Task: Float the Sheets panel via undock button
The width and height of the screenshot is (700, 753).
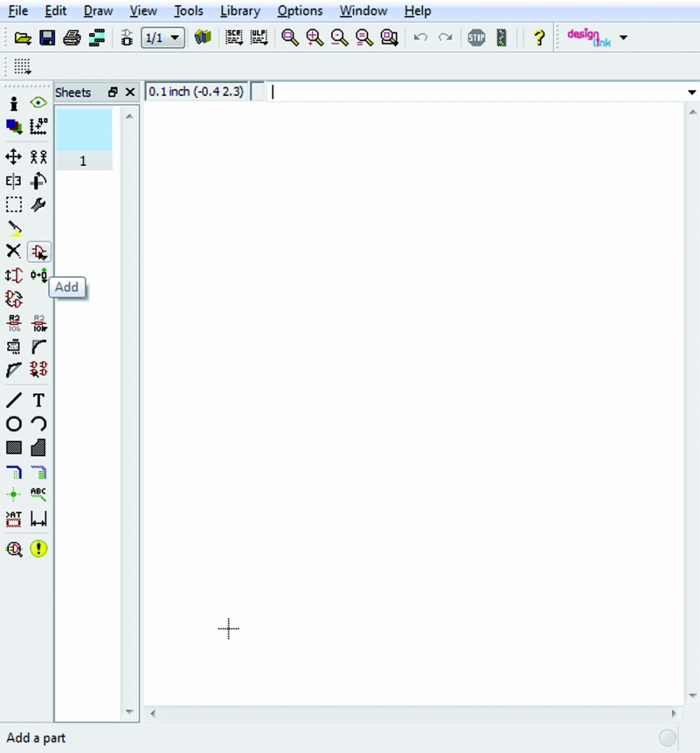Action: pyautogui.click(x=113, y=92)
